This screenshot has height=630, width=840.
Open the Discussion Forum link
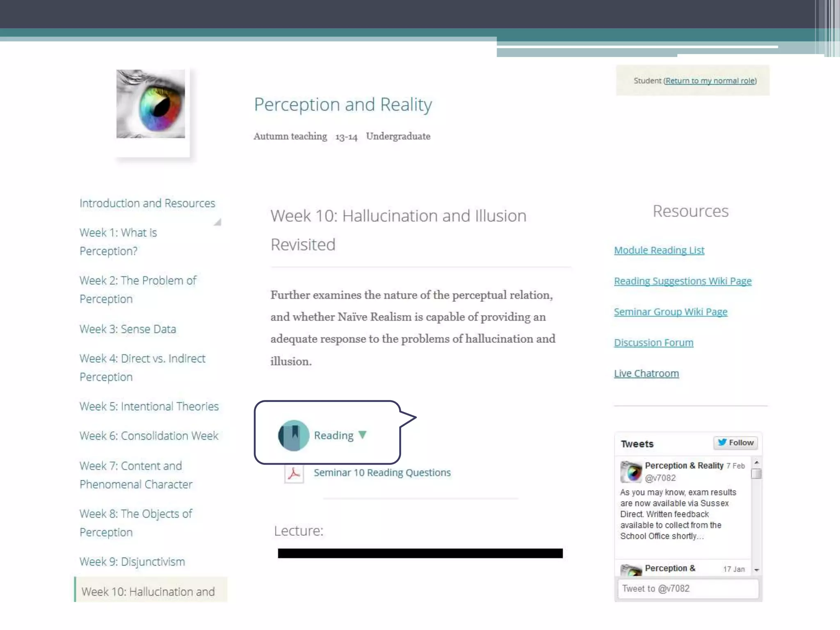point(653,342)
